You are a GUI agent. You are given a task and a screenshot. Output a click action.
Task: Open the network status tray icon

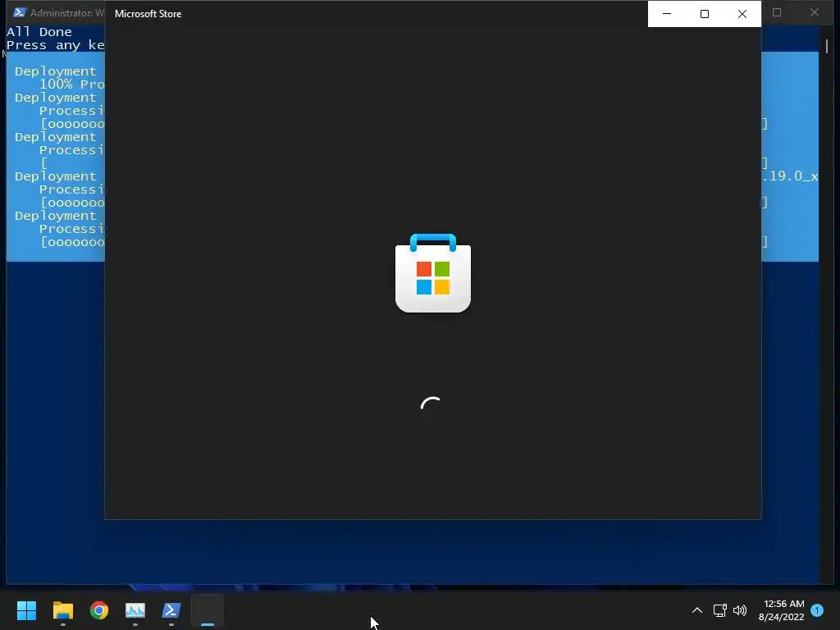tap(719, 610)
